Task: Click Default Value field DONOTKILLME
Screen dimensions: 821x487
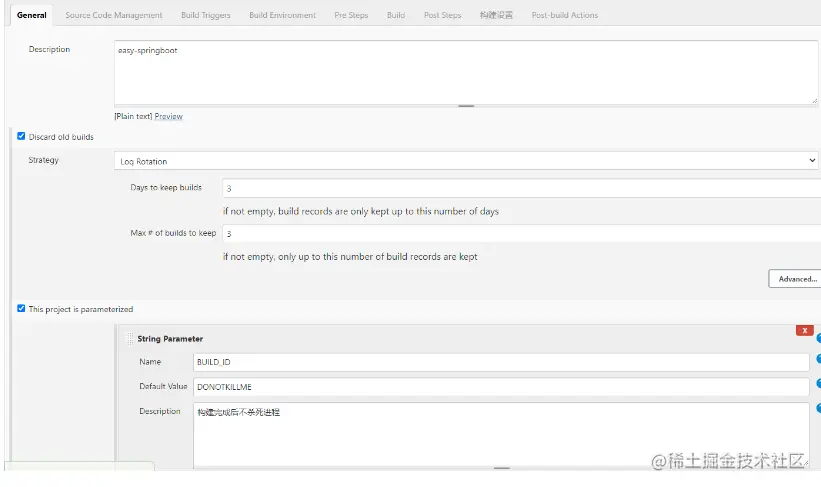Action: (501, 387)
